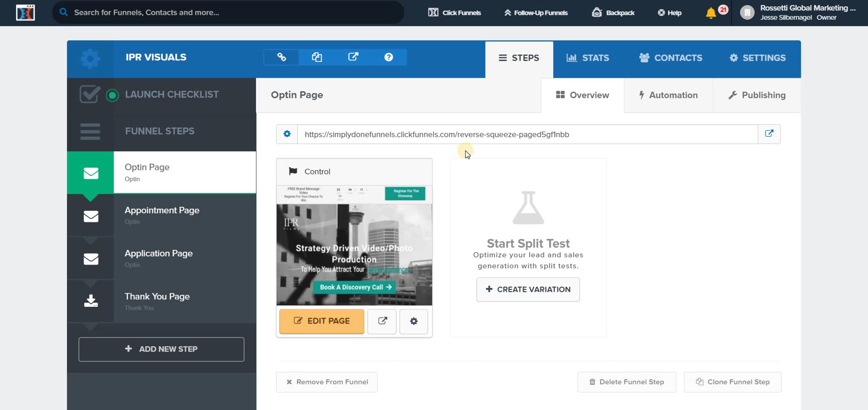Click the question mark help icon
The width and height of the screenshot is (868, 410).
[x=388, y=57]
